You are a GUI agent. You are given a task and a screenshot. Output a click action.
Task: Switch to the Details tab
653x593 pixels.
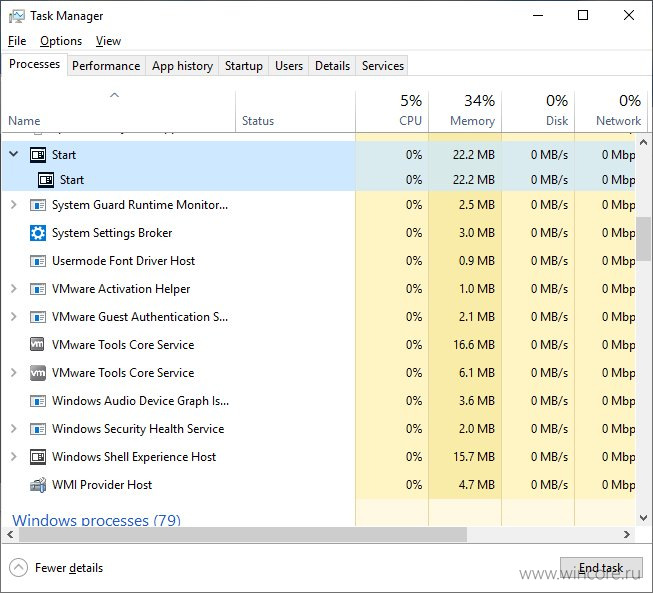pos(332,66)
